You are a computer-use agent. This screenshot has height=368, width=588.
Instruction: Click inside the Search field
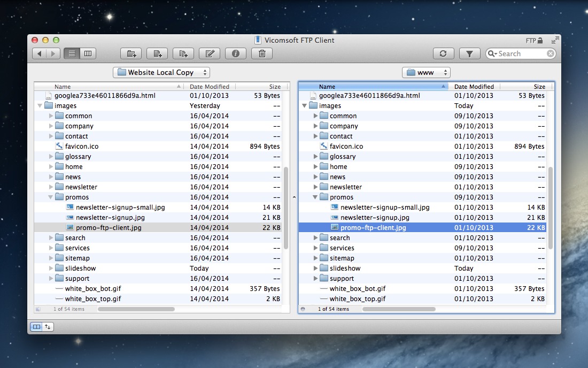click(x=519, y=53)
